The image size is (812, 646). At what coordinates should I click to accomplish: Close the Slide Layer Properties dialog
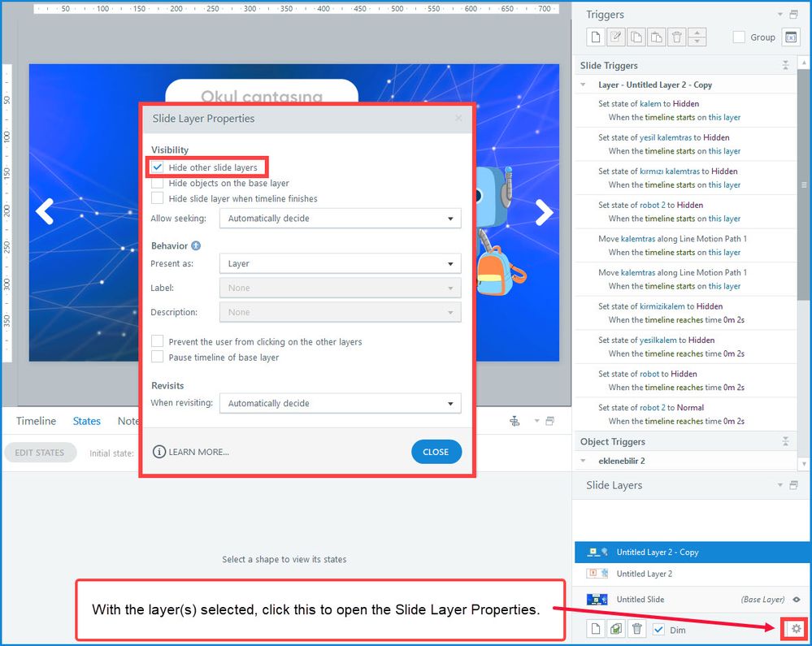436,452
